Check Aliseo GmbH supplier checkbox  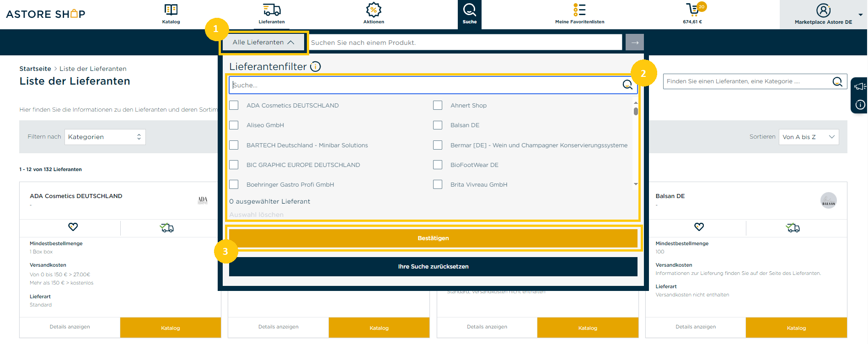coord(234,125)
